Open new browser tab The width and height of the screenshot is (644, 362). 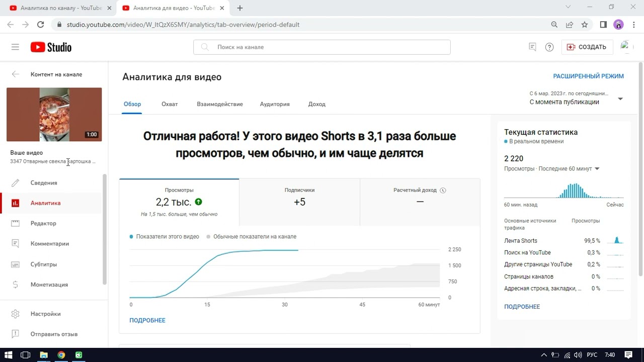coord(240,8)
